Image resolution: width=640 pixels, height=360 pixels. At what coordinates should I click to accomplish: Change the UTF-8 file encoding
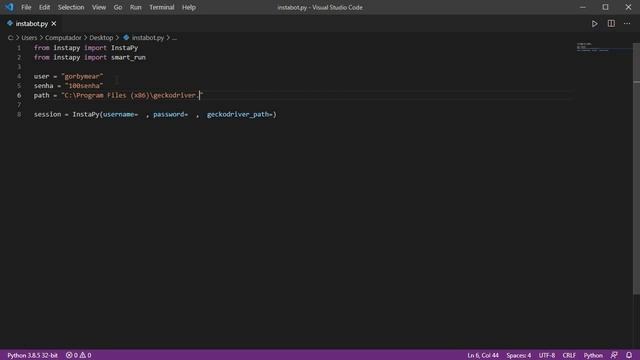click(547, 355)
